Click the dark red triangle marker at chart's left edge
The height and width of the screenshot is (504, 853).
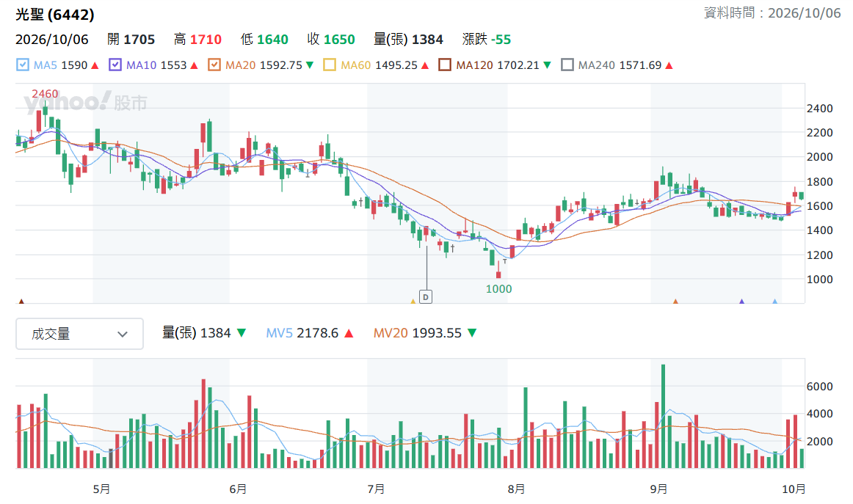pyautogui.click(x=21, y=301)
